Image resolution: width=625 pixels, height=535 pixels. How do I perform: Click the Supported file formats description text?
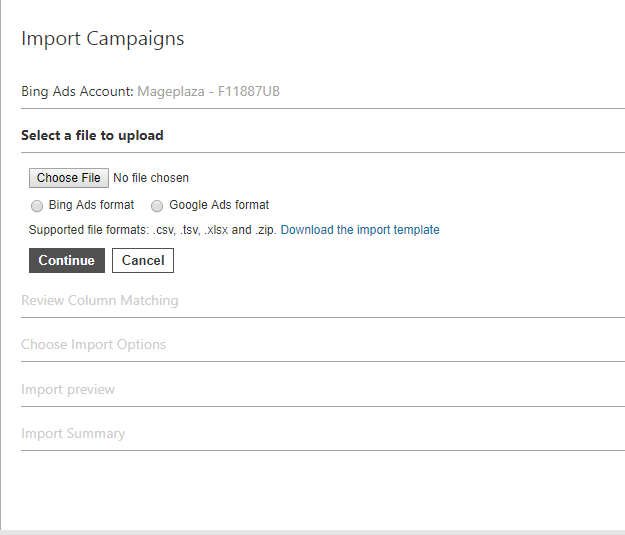153,230
